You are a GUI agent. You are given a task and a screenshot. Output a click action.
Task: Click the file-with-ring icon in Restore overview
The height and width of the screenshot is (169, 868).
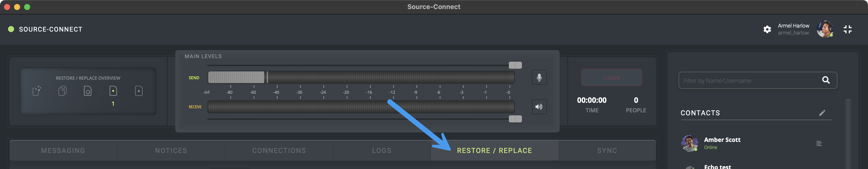coord(88,91)
